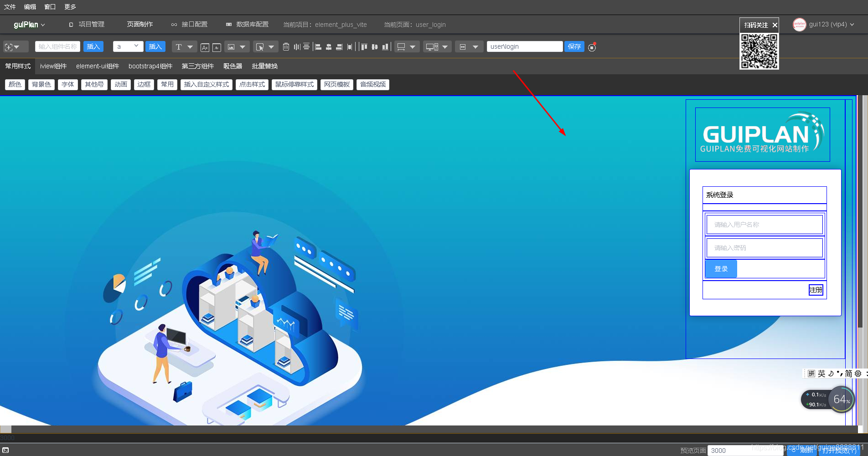Click the 背景色 style button
This screenshot has width=868, height=456.
(x=41, y=84)
